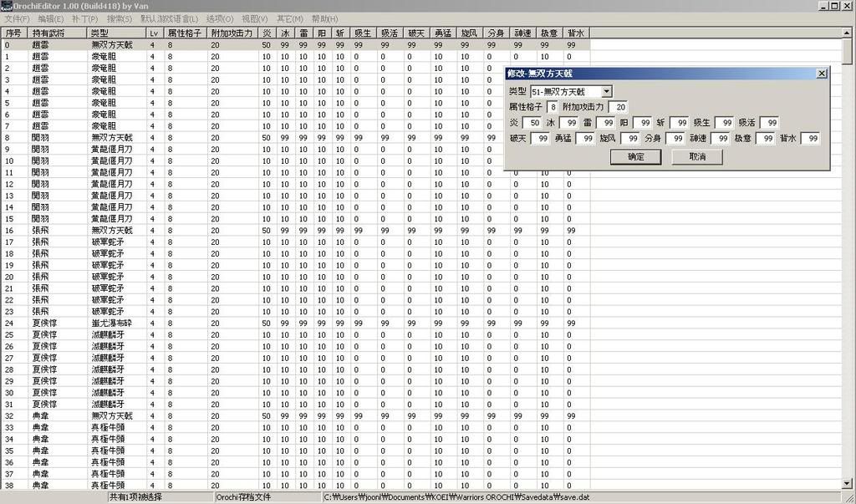Image resolution: width=856 pixels, height=504 pixels.
Task: Focus the 背水 value field in dialog
Action: (x=810, y=139)
